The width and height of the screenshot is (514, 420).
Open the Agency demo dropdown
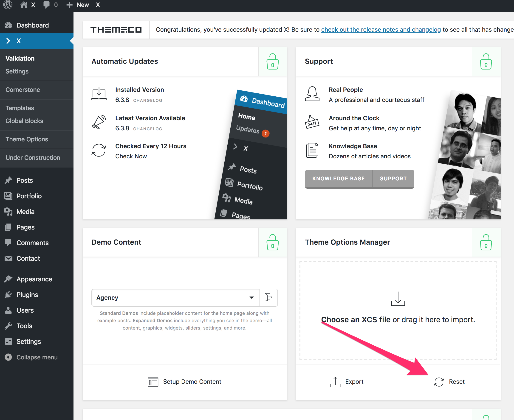point(175,297)
